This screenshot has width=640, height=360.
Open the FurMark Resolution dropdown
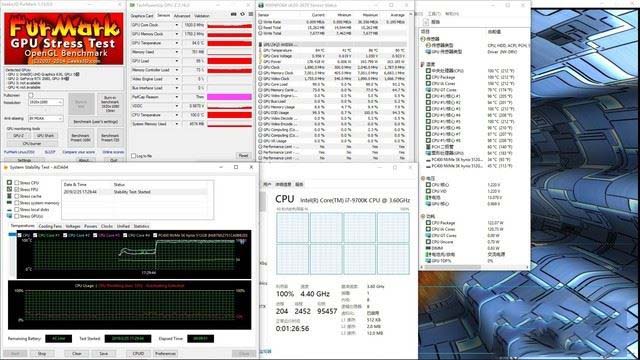pos(46,102)
